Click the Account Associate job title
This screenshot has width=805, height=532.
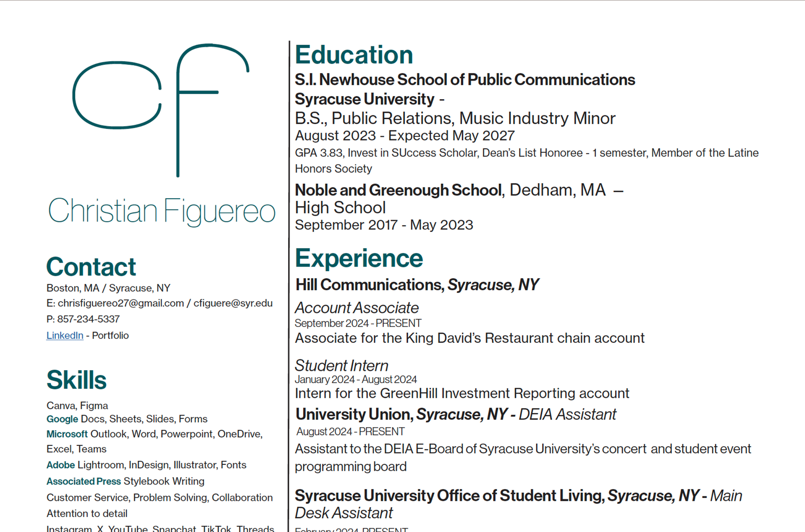coord(357,308)
